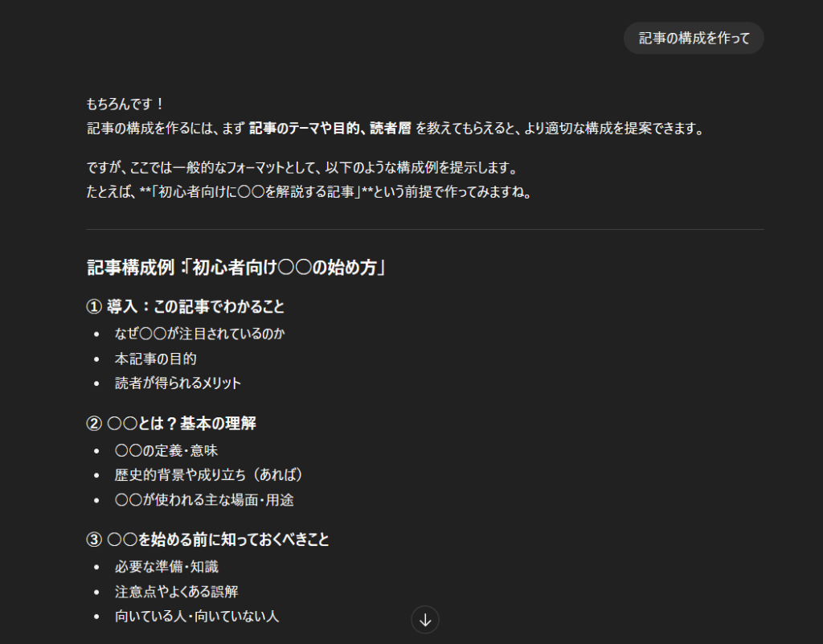Click the greeting text もちろんです！
Screen dimensions: 823x644
125,104
